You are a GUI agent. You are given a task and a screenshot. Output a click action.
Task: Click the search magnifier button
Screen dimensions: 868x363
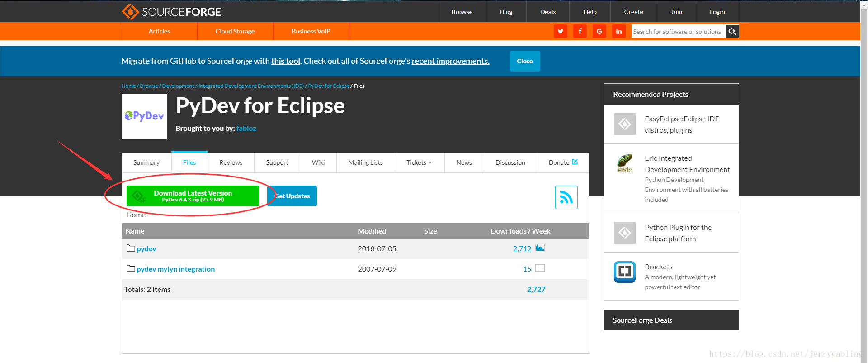(x=732, y=31)
